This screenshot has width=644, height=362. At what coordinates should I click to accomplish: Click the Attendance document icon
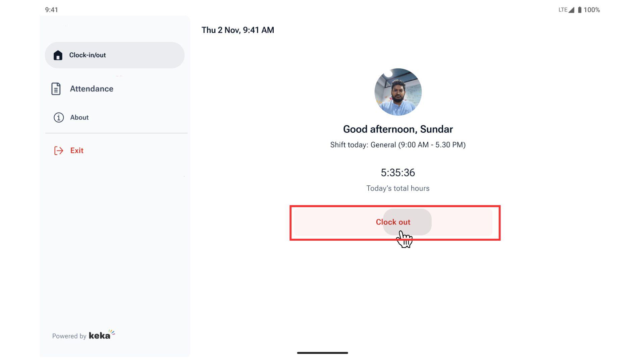[x=56, y=89]
